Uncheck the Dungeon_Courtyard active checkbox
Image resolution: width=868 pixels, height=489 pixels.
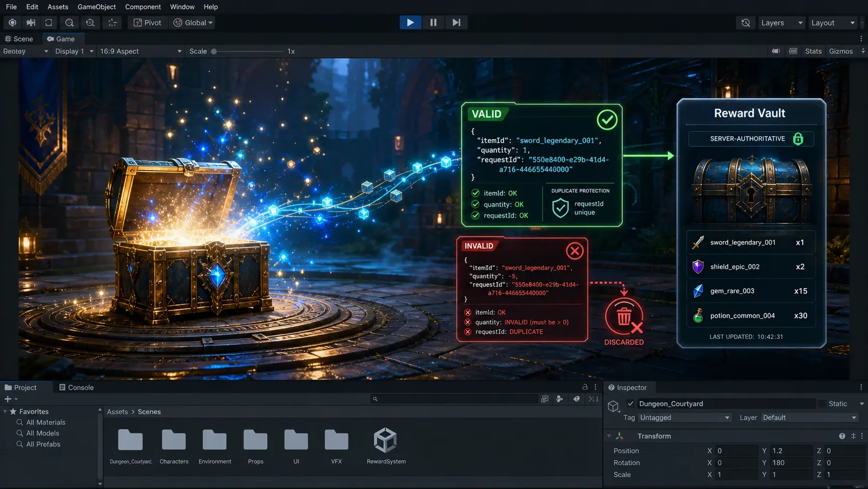630,403
